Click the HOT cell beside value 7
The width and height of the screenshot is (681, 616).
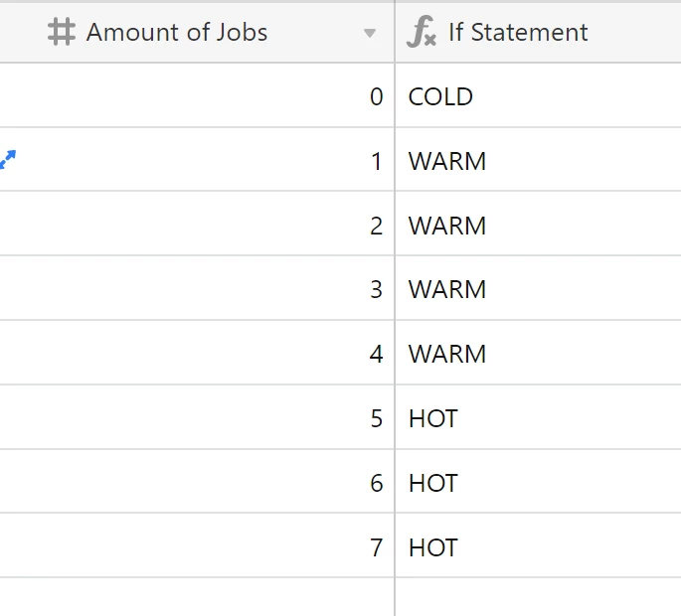click(538, 545)
